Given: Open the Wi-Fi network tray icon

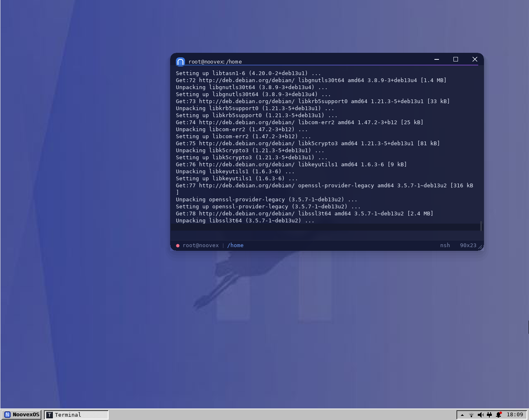Looking at the screenshot, I should 471,415.
